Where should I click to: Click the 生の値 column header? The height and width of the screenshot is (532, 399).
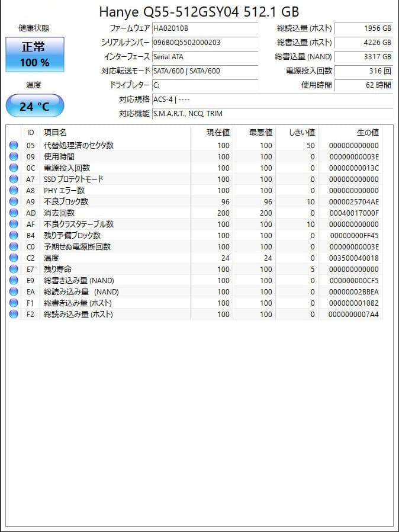click(350, 132)
